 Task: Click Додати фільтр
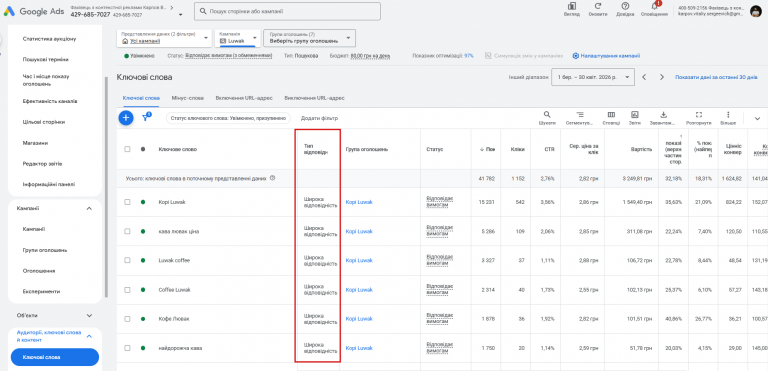(319, 118)
